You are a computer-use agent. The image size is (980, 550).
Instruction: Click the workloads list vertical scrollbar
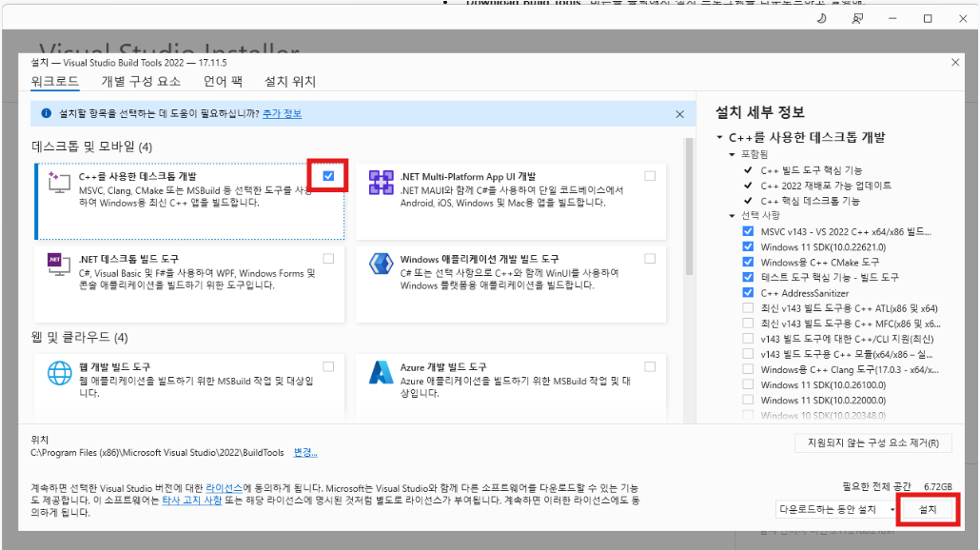click(x=690, y=206)
